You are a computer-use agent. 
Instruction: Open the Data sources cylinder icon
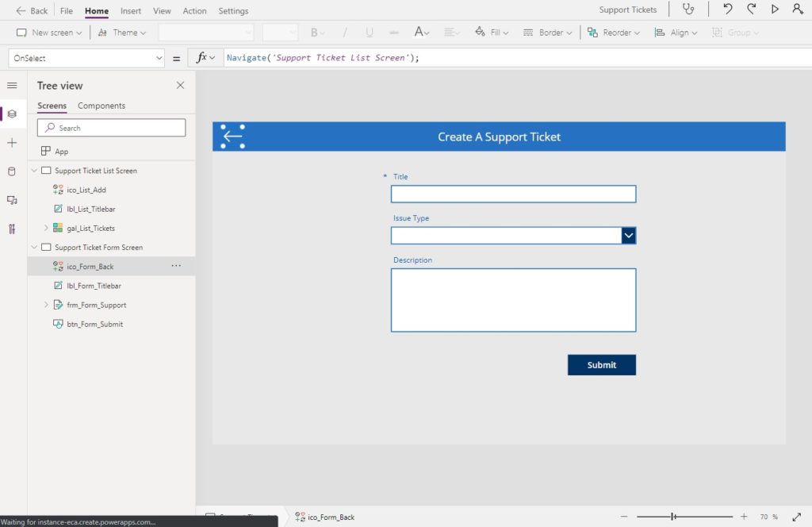(x=12, y=171)
